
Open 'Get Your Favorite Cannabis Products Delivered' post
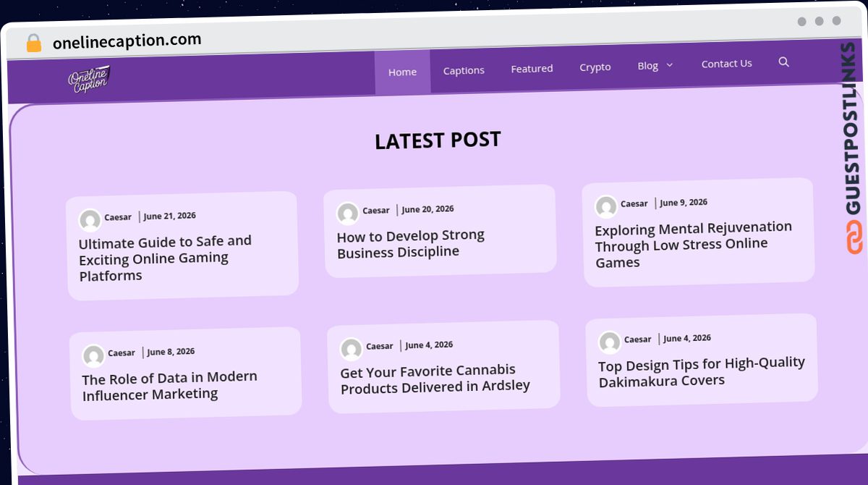pos(435,379)
